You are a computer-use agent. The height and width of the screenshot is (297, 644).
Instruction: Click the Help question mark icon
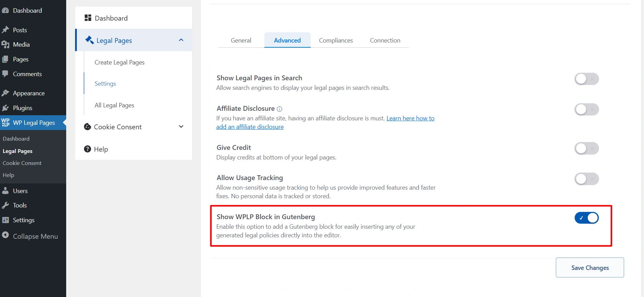tap(87, 149)
